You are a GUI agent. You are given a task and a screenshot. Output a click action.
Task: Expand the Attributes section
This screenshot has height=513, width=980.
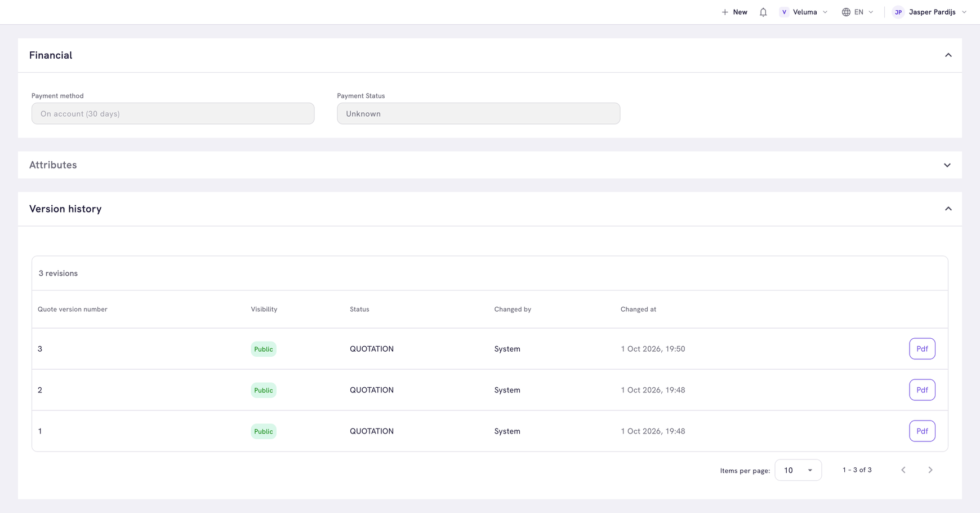947,165
